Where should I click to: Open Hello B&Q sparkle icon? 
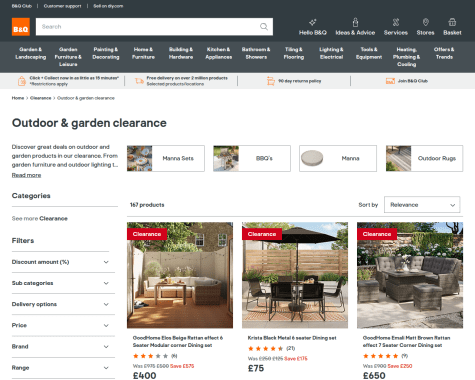pyautogui.click(x=313, y=22)
